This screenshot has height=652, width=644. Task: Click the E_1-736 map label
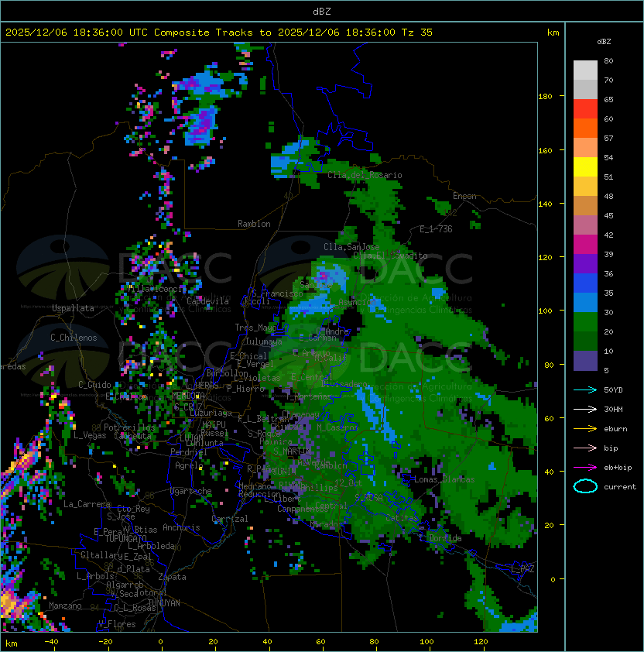pyautogui.click(x=436, y=229)
